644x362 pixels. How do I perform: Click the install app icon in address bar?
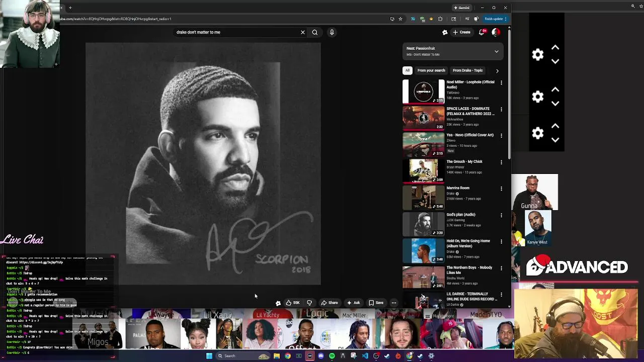(x=392, y=19)
